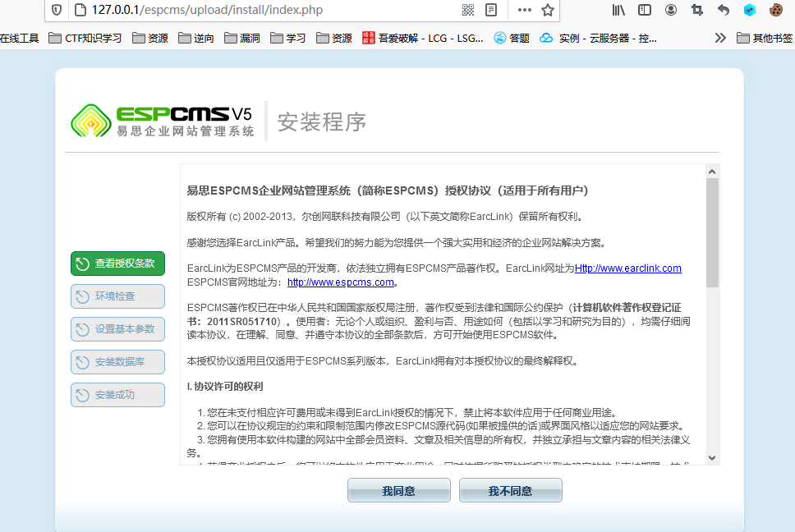Show sidebars icon in toolbar

pyautogui.click(x=645, y=10)
